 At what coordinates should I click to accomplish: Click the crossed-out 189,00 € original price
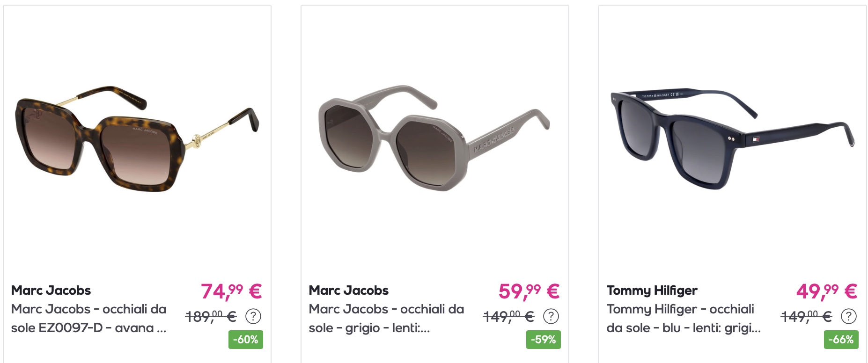click(211, 317)
